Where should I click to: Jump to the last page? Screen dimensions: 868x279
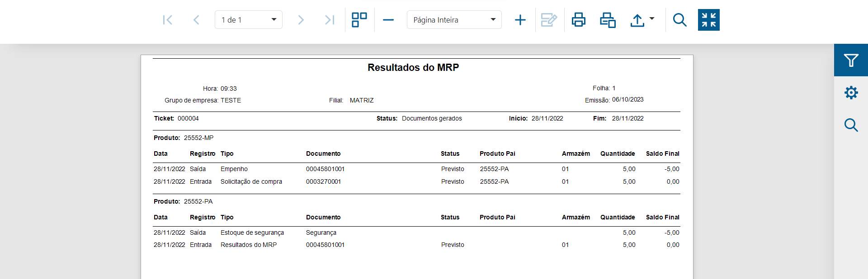point(330,20)
